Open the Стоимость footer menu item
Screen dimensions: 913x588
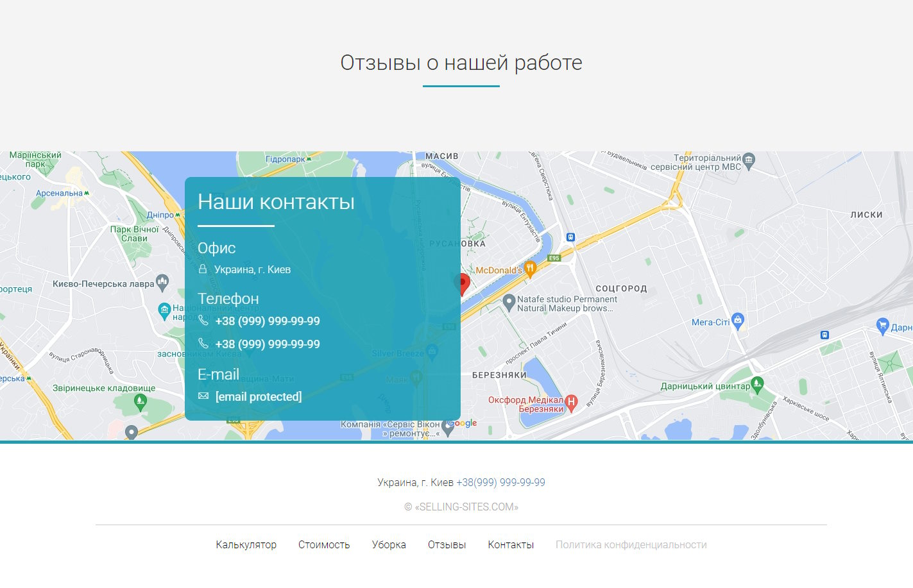pyautogui.click(x=324, y=544)
